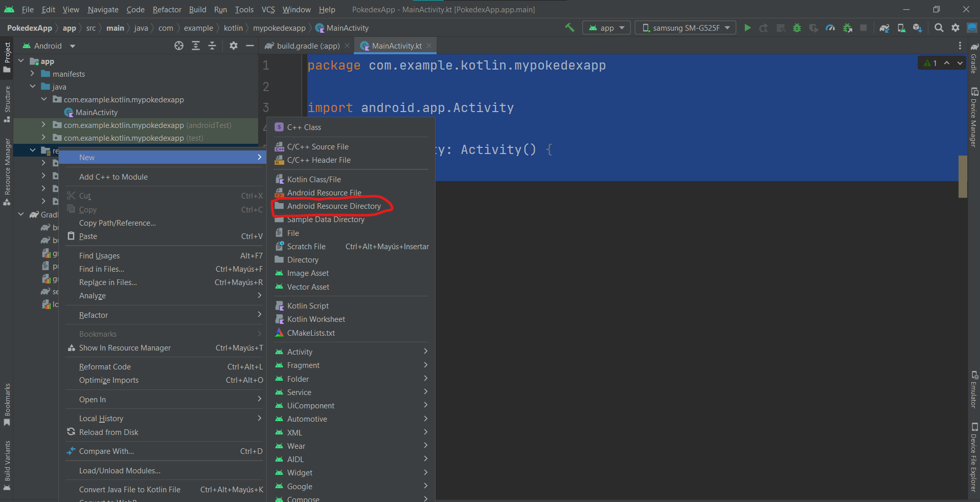Click the green Run app button
Image resolution: width=980 pixels, height=502 pixels.
pos(747,28)
